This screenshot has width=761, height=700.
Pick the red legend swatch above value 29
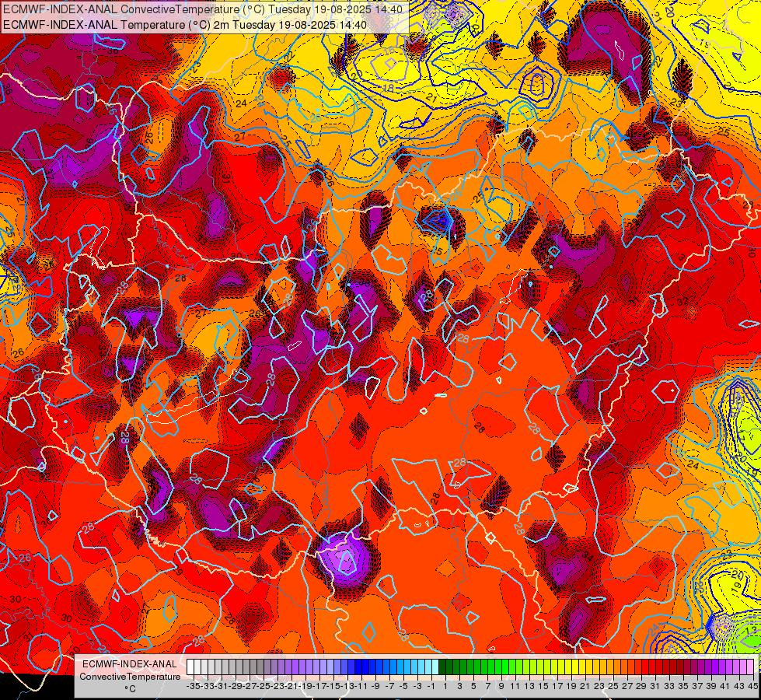click(x=639, y=667)
